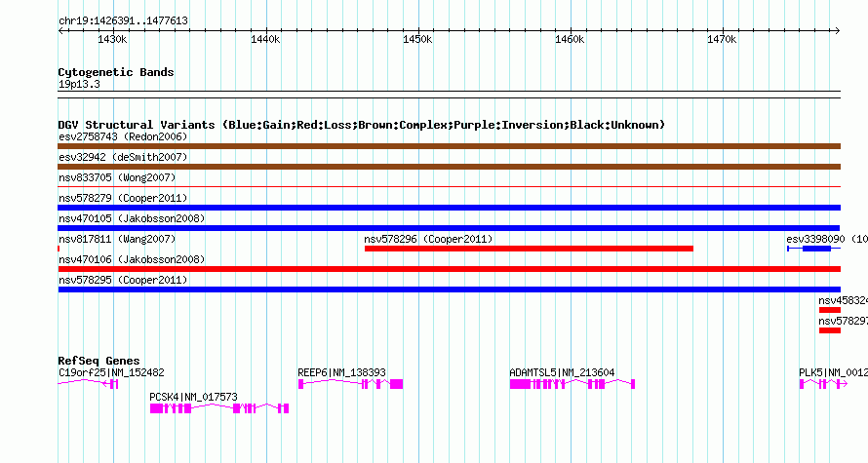The image size is (868, 463).
Task: Click the PCSK4|NM_017573 gene label
Action: point(193,397)
